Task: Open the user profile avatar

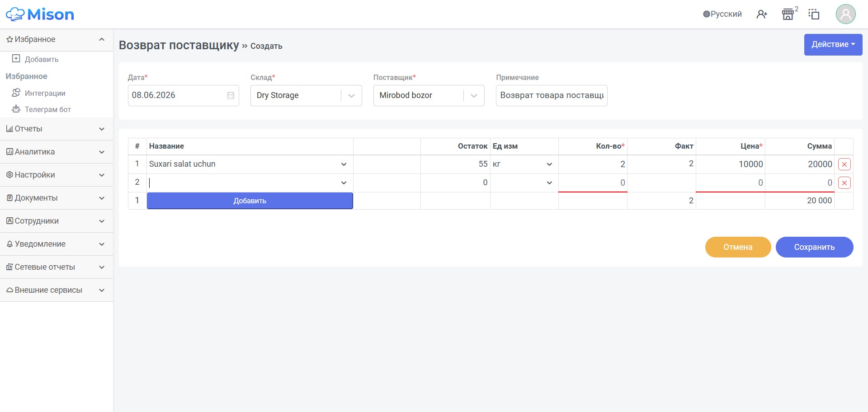Action: pos(845,14)
